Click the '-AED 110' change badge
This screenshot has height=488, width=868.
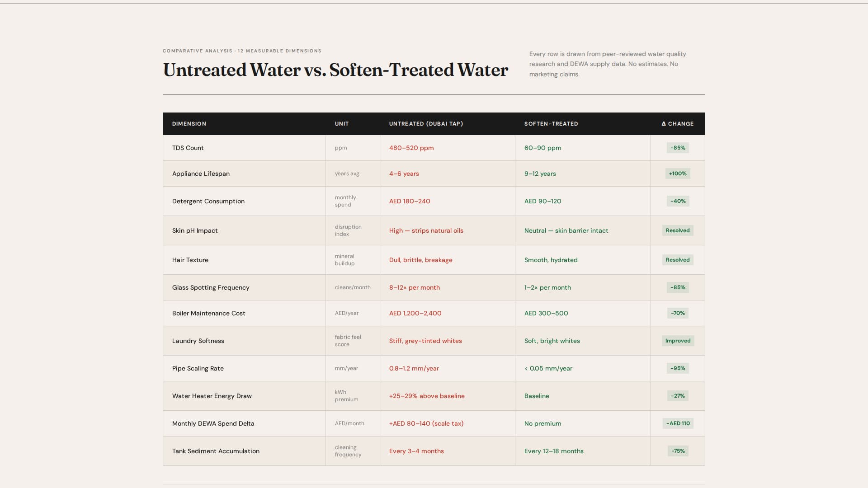[678, 423]
